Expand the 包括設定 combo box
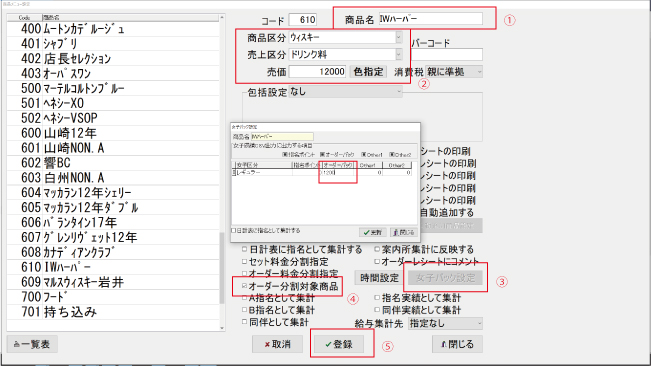 tap(345, 92)
